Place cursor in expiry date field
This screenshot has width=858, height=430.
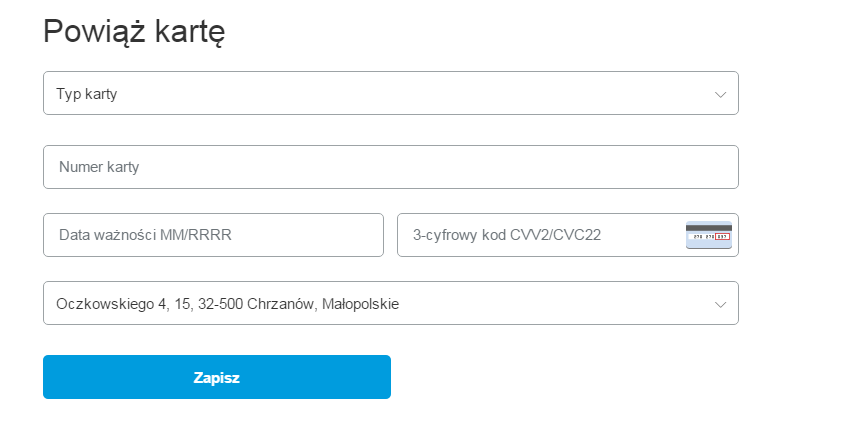click(213, 235)
